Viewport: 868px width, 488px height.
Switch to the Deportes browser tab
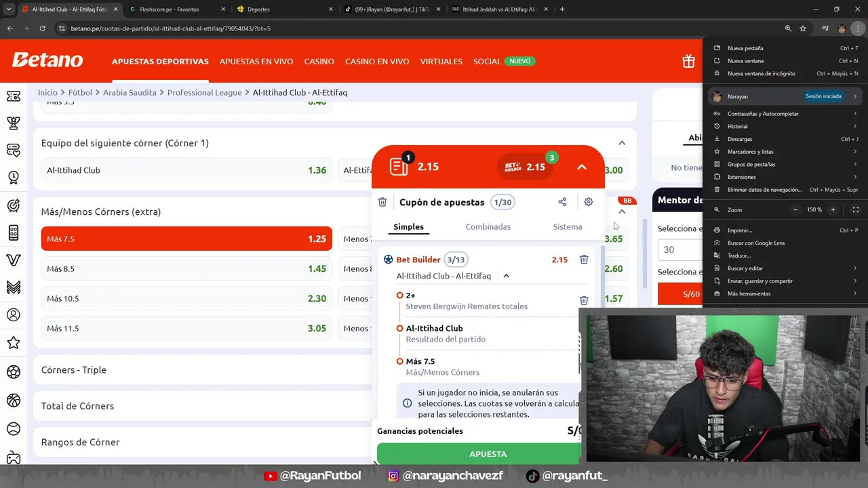click(x=285, y=9)
